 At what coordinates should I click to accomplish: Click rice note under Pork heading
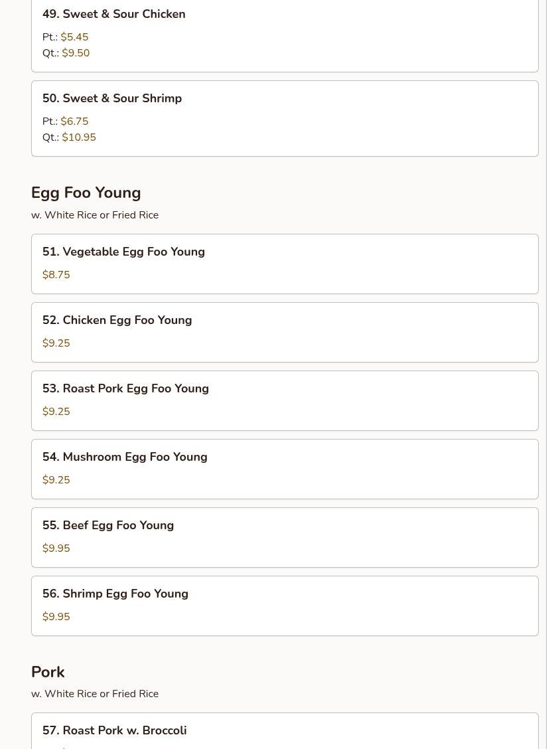[95, 694]
